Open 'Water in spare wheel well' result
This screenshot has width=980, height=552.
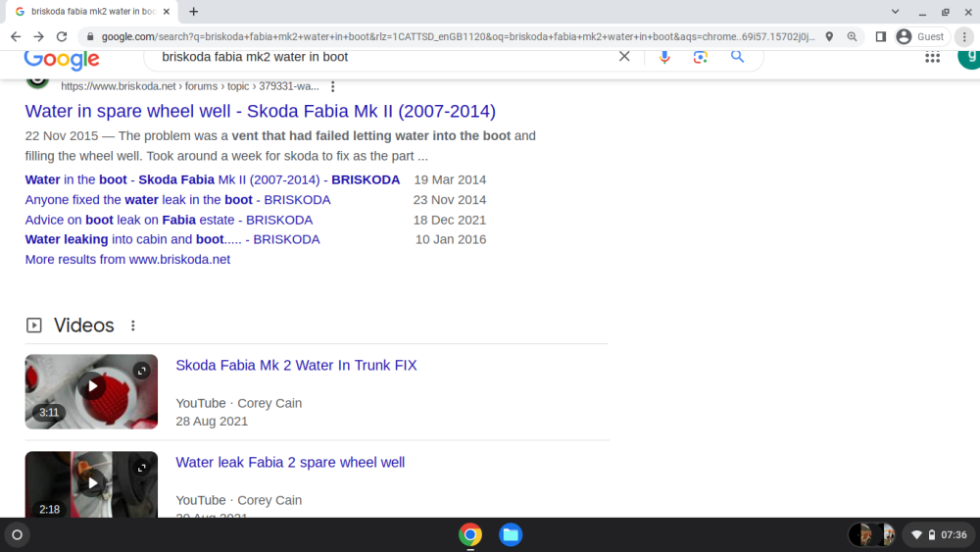point(260,111)
